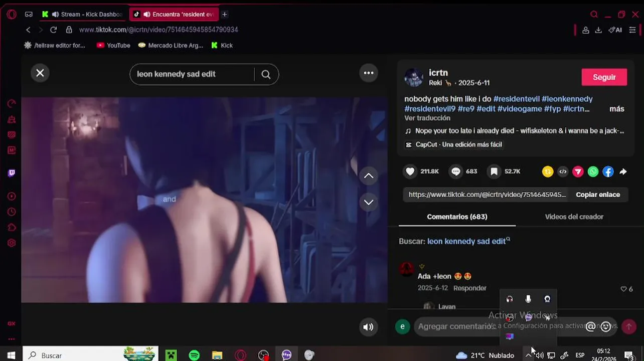Open the 'Mercado Libre Arg...' bookmark

pos(171,46)
